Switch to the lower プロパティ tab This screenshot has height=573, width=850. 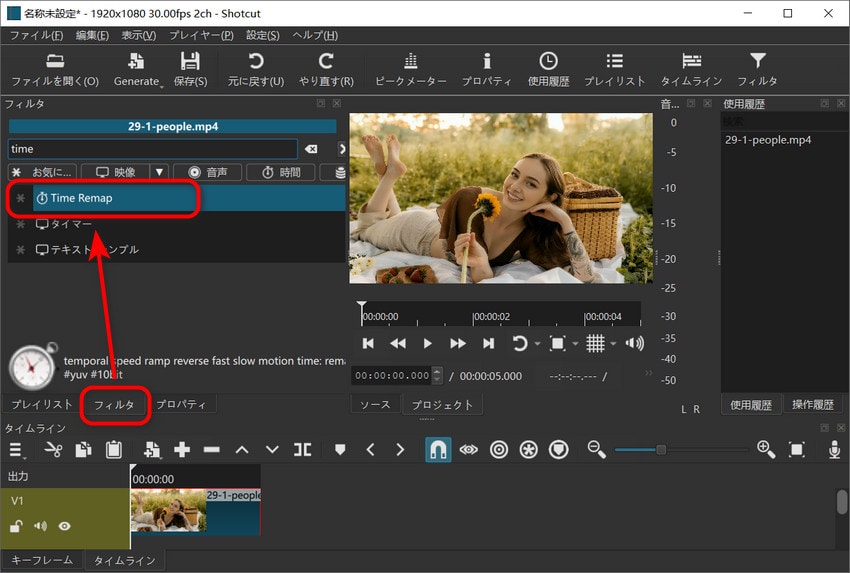(x=181, y=404)
